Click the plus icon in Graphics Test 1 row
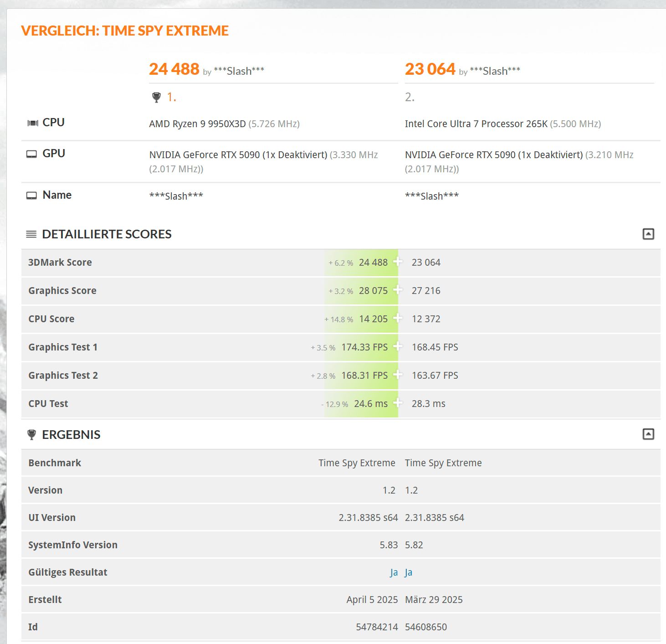 pyautogui.click(x=398, y=346)
